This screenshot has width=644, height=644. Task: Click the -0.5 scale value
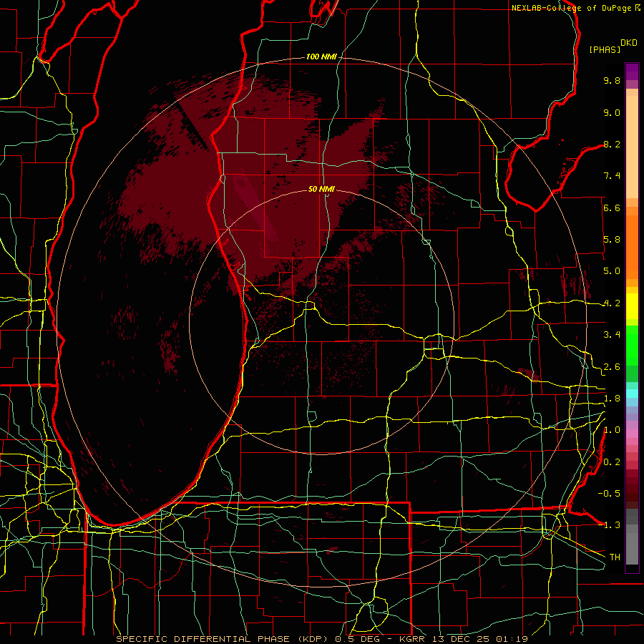[609, 494]
